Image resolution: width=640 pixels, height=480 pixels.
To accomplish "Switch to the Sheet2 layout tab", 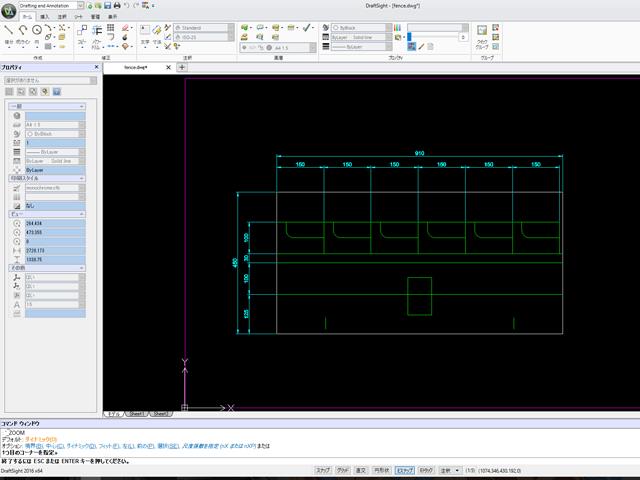I will 160,414.
